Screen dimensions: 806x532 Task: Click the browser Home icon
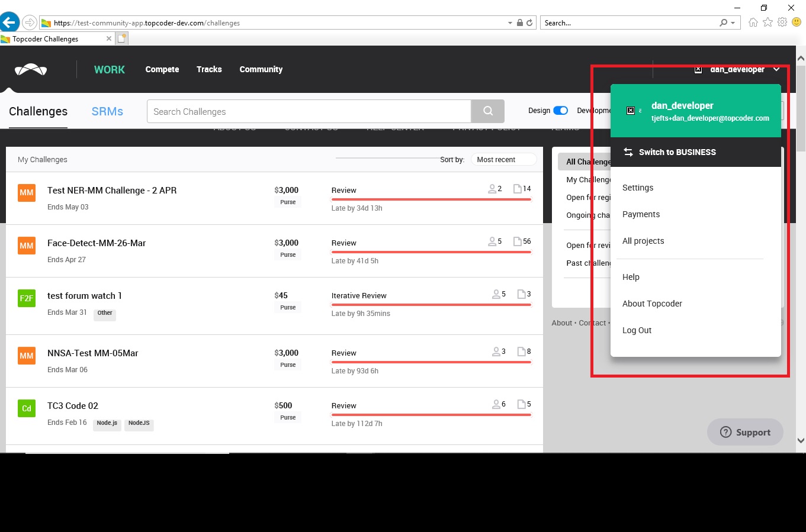pos(753,22)
